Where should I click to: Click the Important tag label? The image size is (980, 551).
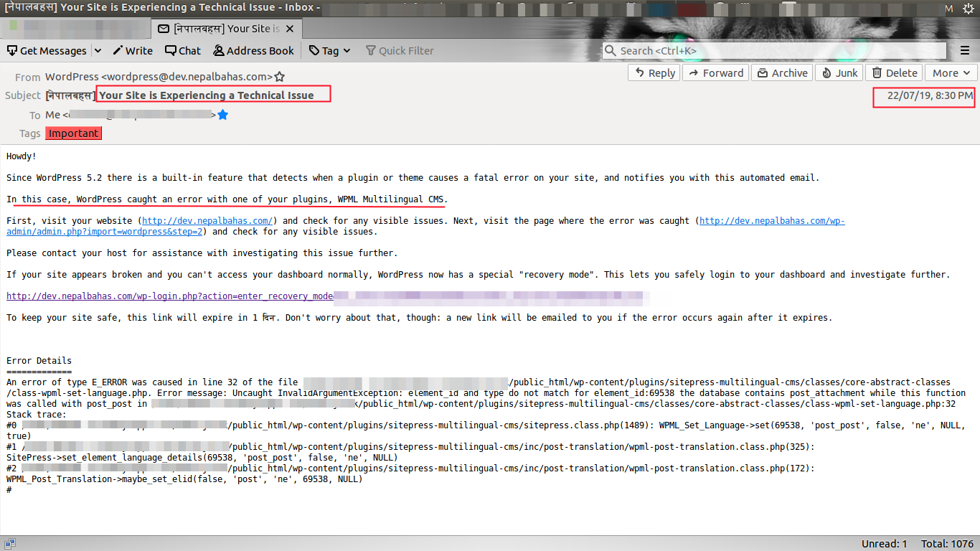pos(73,133)
